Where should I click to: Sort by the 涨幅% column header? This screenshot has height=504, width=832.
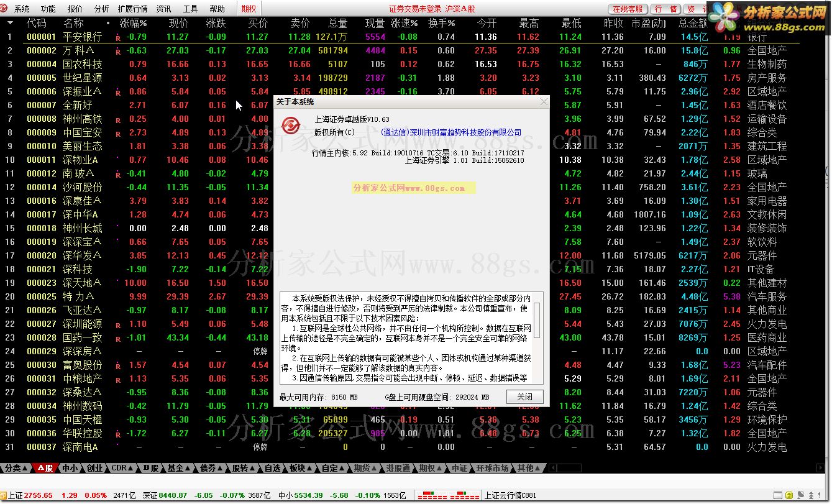(x=134, y=23)
